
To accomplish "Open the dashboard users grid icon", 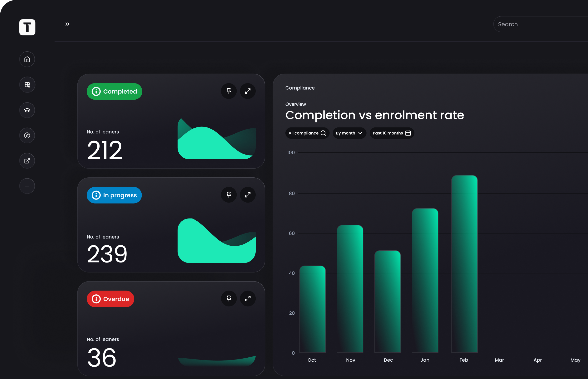I will 27,85.
